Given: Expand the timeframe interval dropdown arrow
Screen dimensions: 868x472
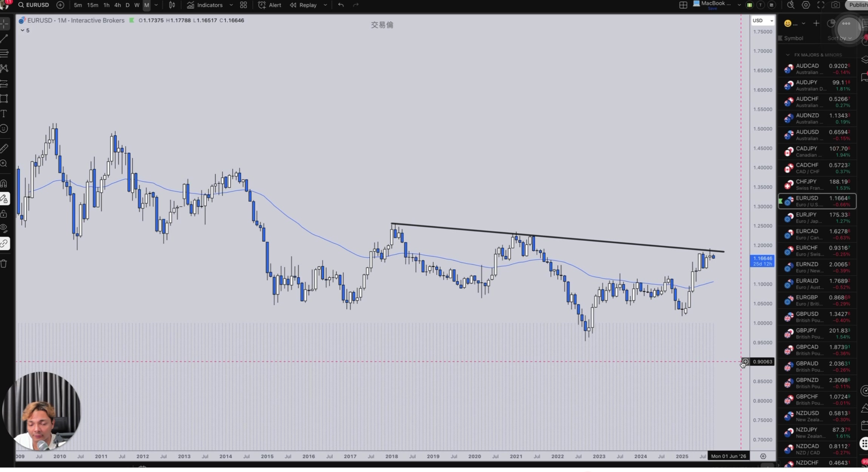Looking at the screenshot, I should pos(156,5).
